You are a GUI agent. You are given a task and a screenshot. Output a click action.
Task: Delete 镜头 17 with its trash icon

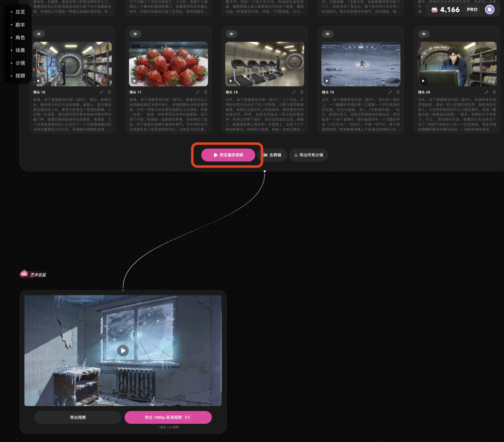(206, 92)
